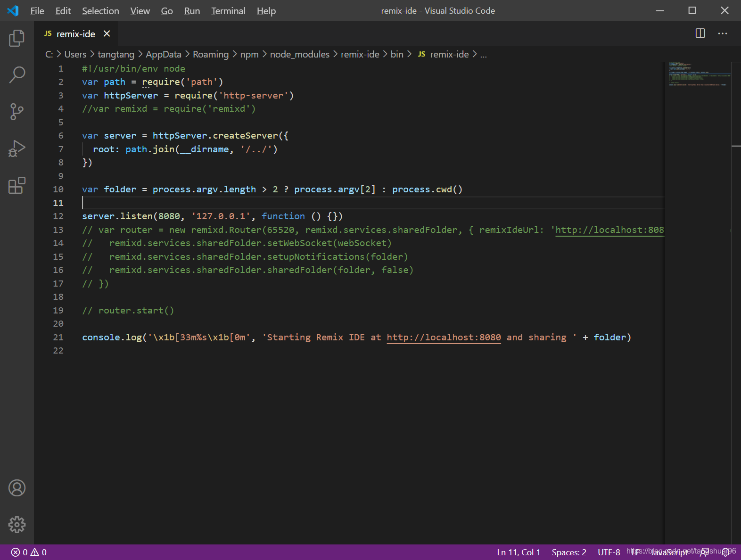Open the Selection menu
The height and width of the screenshot is (560, 741).
point(100,11)
